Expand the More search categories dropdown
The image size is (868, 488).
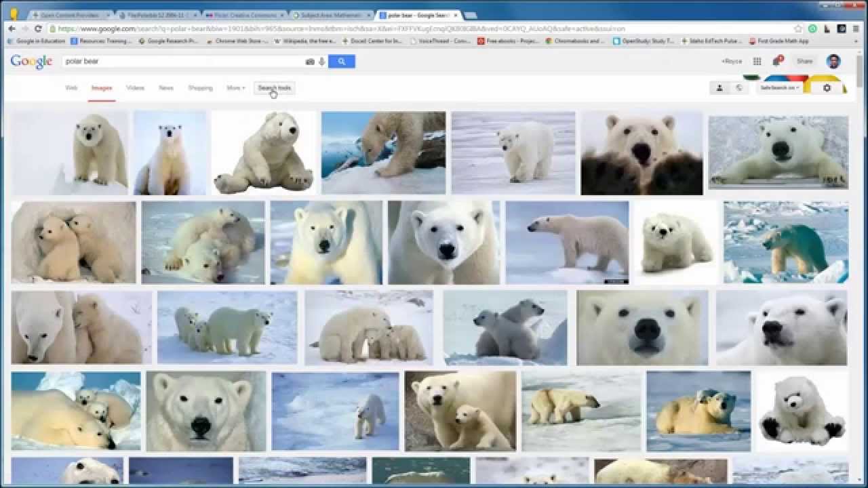click(x=235, y=88)
